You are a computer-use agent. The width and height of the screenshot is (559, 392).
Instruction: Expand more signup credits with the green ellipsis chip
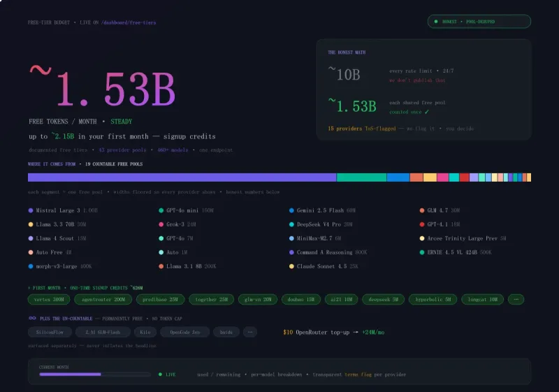(516, 299)
